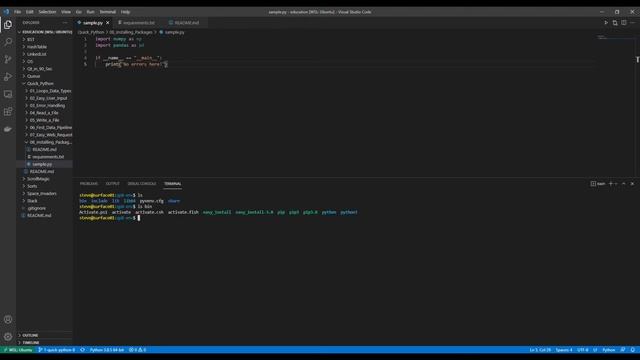Open the Help menu
This screenshot has width=640, height=360.
point(125,12)
